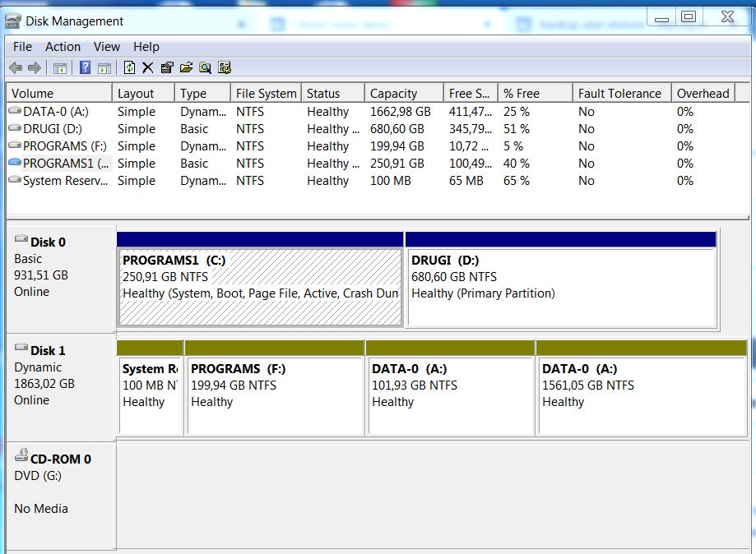Sort the list by Capacity column header

click(393, 94)
